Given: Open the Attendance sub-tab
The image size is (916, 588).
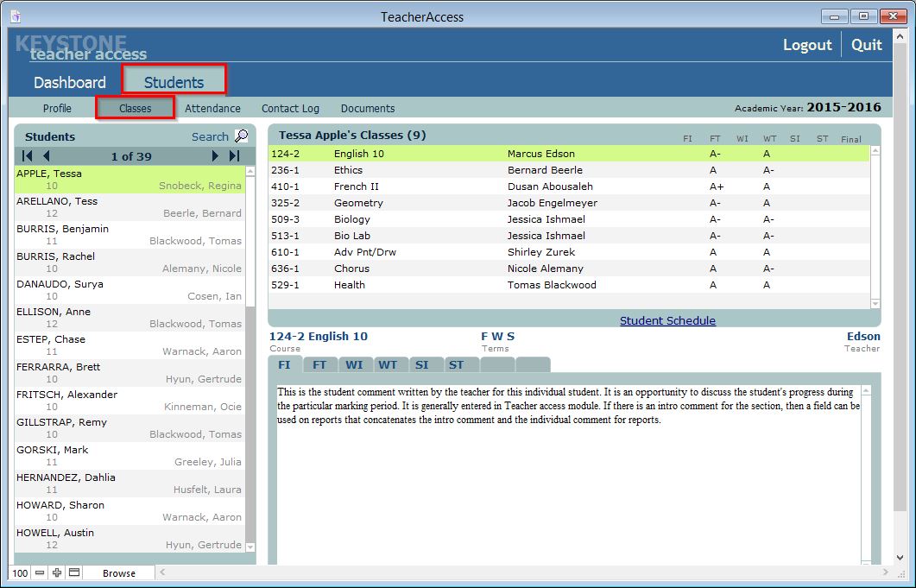Looking at the screenshot, I should tap(212, 109).
